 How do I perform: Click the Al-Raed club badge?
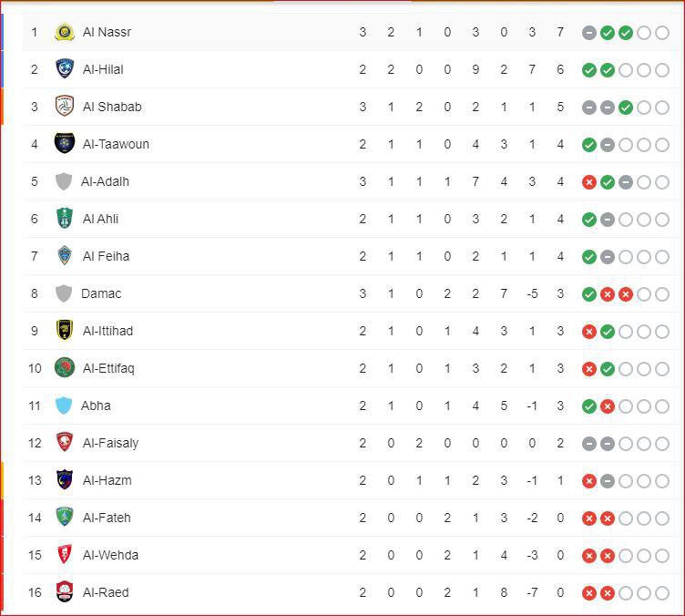pyautogui.click(x=64, y=592)
